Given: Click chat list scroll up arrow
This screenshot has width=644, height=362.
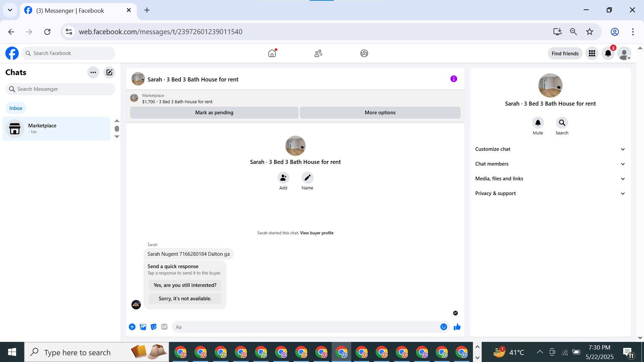Looking at the screenshot, I should pyautogui.click(x=117, y=121).
